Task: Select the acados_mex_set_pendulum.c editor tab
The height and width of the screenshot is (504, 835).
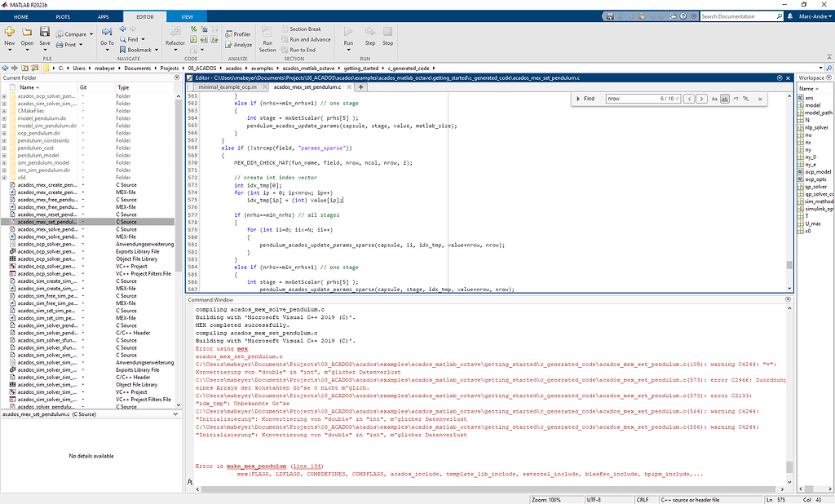Action: [x=307, y=86]
